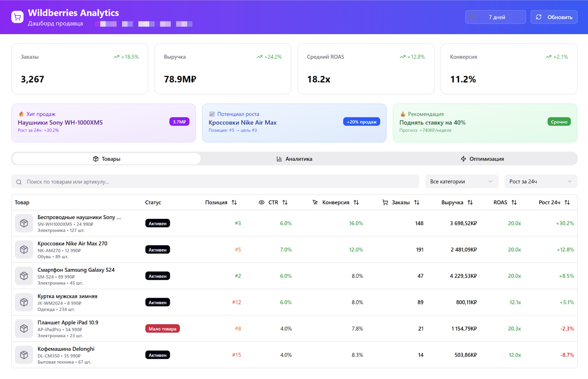Open the 7 дней period dropdown
588x379 pixels.
tap(495, 17)
